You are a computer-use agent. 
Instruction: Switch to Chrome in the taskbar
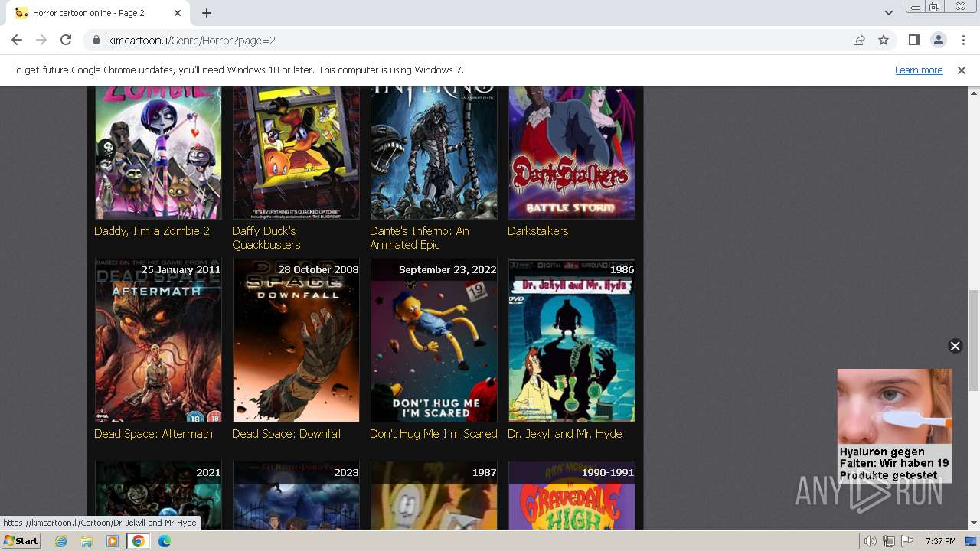coord(139,541)
